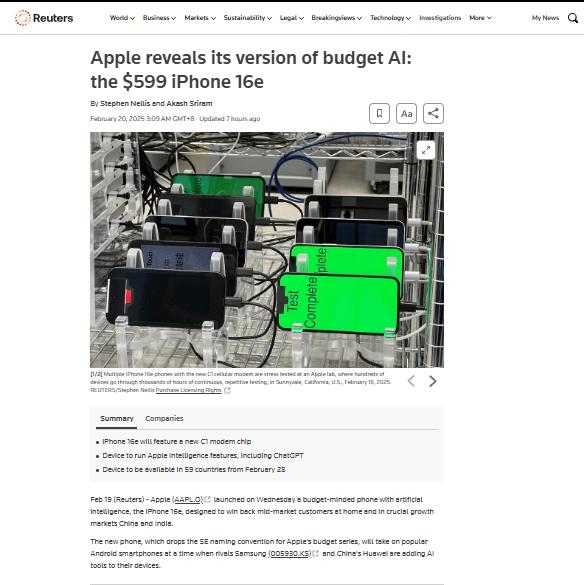Switch to the Companies tab
The image size is (584, 585).
[x=164, y=419]
